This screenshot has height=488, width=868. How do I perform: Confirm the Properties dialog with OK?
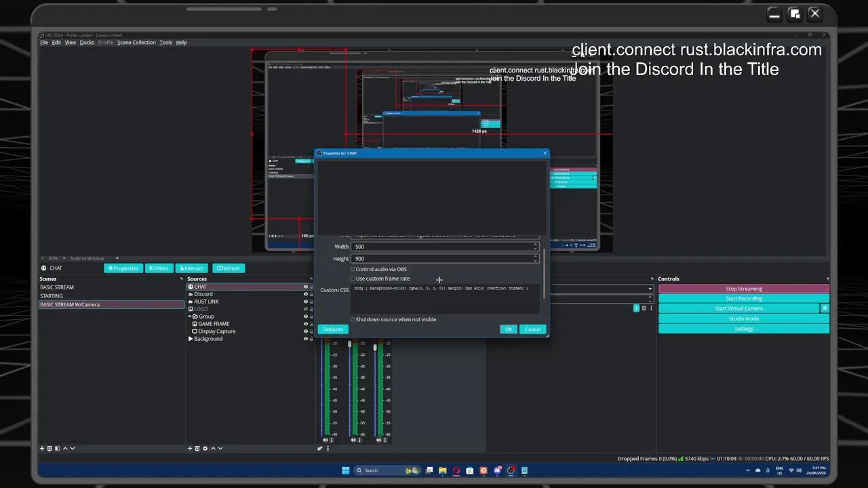pos(509,329)
